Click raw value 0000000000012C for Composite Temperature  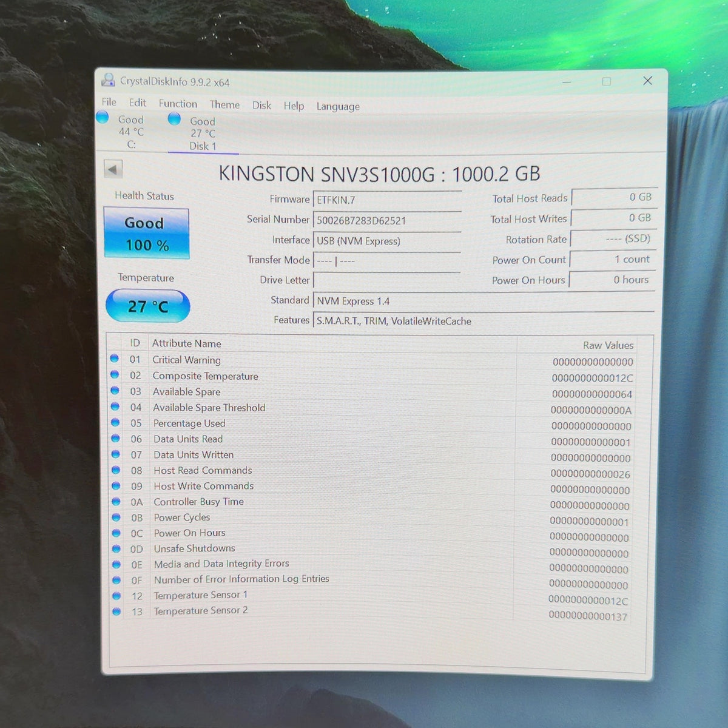[x=592, y=378]
